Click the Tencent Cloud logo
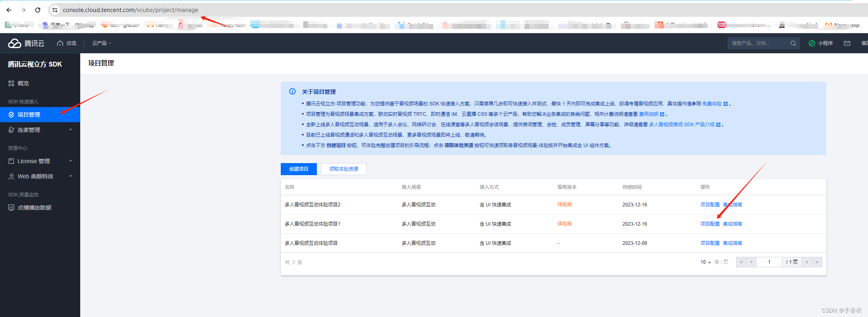The image size is (868, 317). [26, 43]
